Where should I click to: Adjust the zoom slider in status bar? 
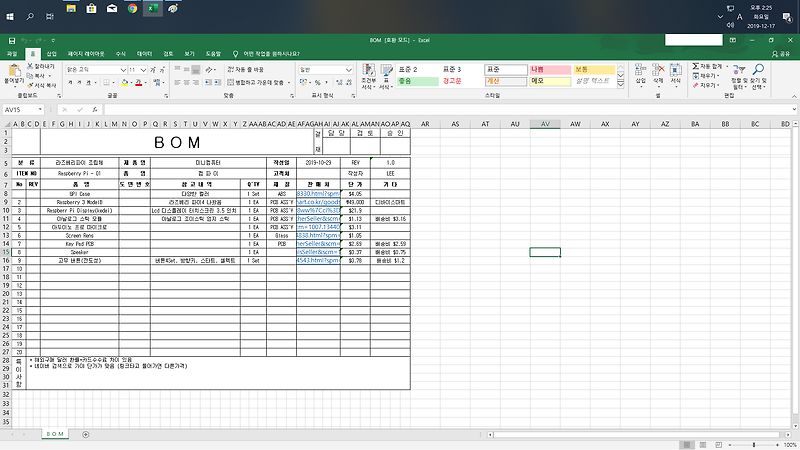tap(754, 445)
